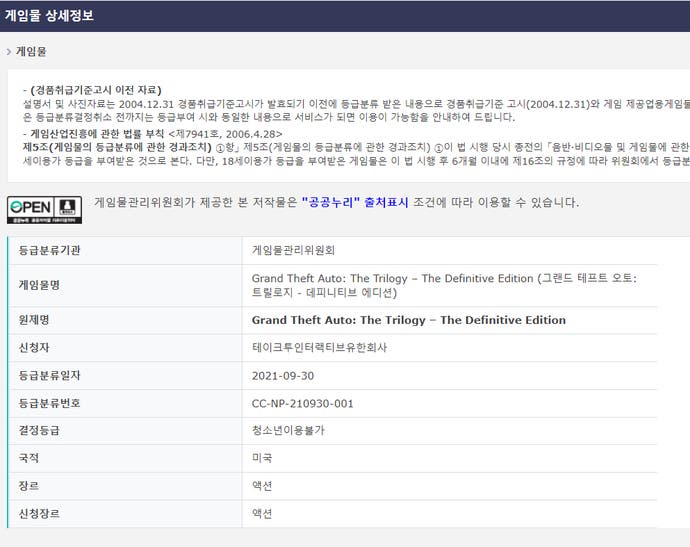
Task: Select rating number CC-NP-210930-001
Action: click(302, 404)
